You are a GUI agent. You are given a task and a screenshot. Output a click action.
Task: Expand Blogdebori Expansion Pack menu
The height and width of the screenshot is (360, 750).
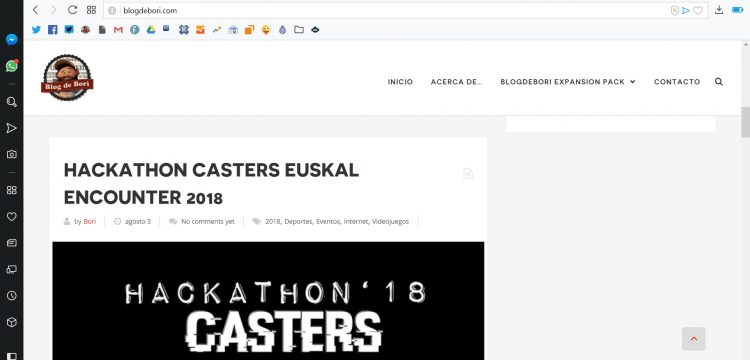tap(568, 82)
